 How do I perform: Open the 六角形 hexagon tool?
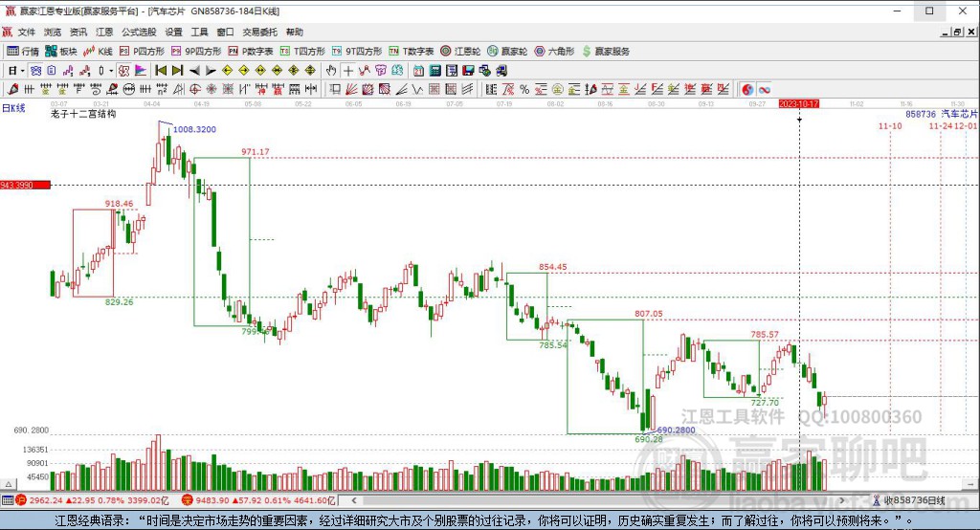pos(554,52)
